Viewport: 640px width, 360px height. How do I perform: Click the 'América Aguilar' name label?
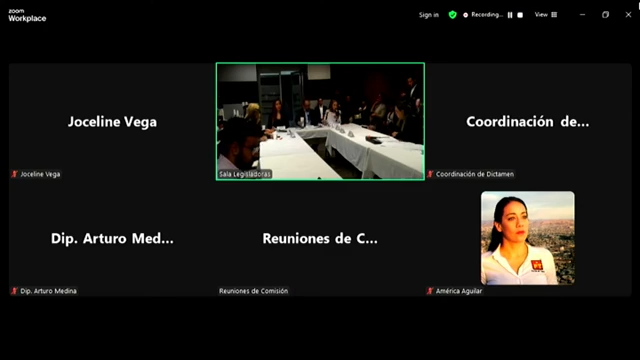pyautogui.click(x=459, y=291)
